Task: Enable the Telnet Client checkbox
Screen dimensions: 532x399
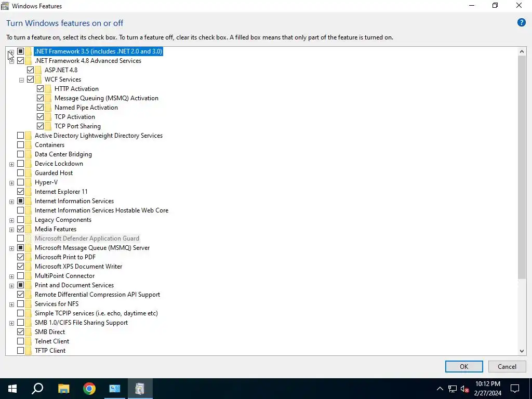Action: pos(20,341)
